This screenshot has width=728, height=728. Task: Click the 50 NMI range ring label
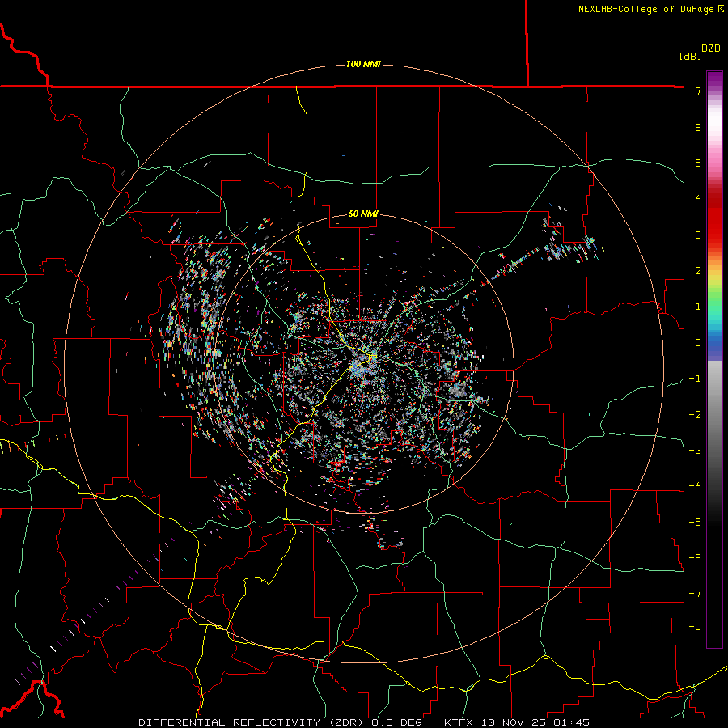tap(363, 214)
